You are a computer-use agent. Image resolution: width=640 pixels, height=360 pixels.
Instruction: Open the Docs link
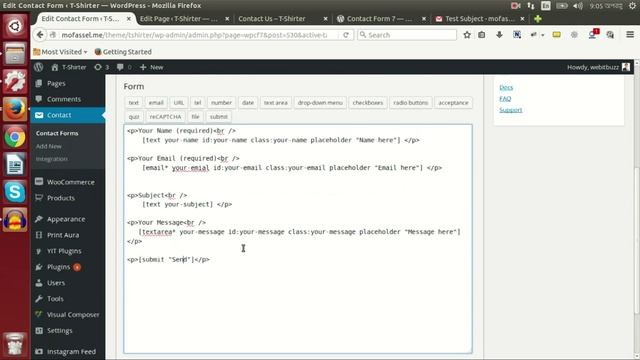tap(506, 87)
